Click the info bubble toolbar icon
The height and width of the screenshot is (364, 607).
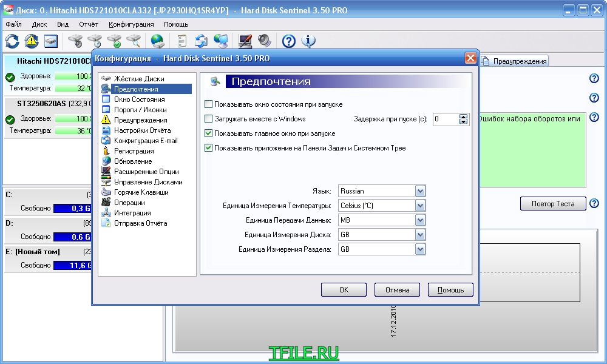308,41
